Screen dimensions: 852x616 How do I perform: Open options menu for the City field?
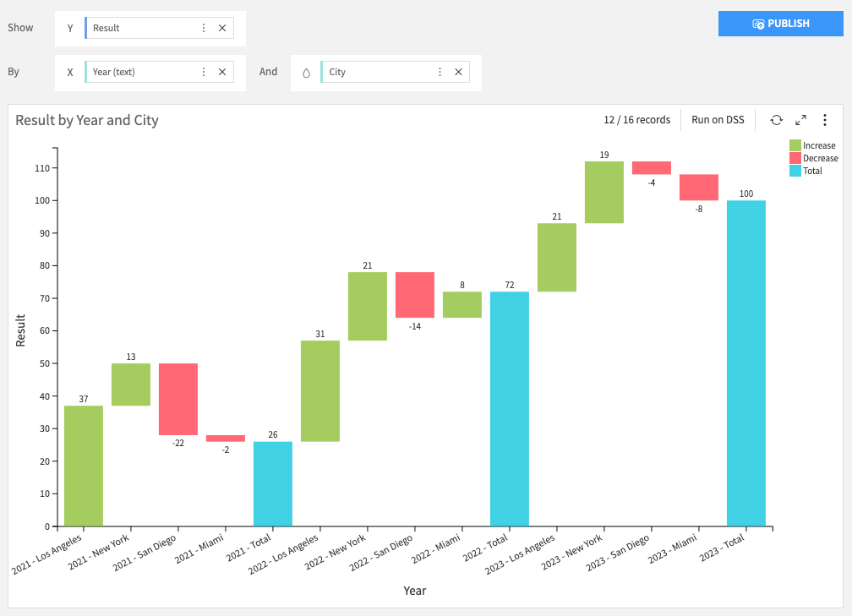pos(440,72)
